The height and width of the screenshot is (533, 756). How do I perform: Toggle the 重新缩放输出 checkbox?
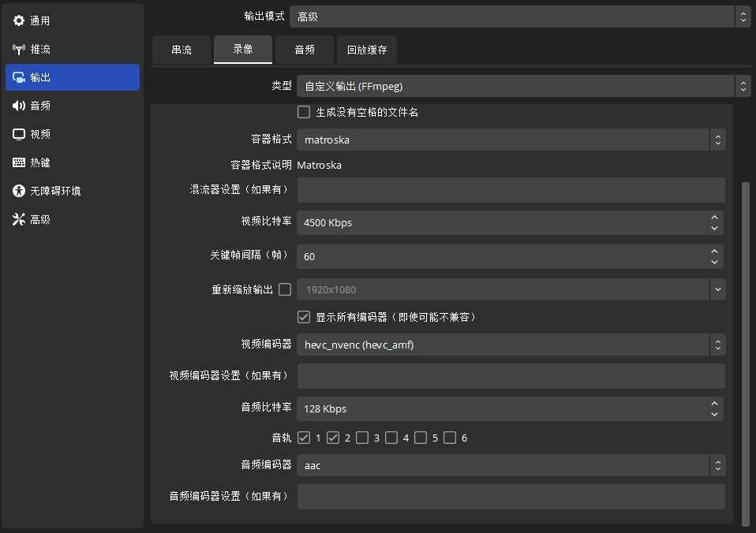pyautogui.click(x=285, y=289)
